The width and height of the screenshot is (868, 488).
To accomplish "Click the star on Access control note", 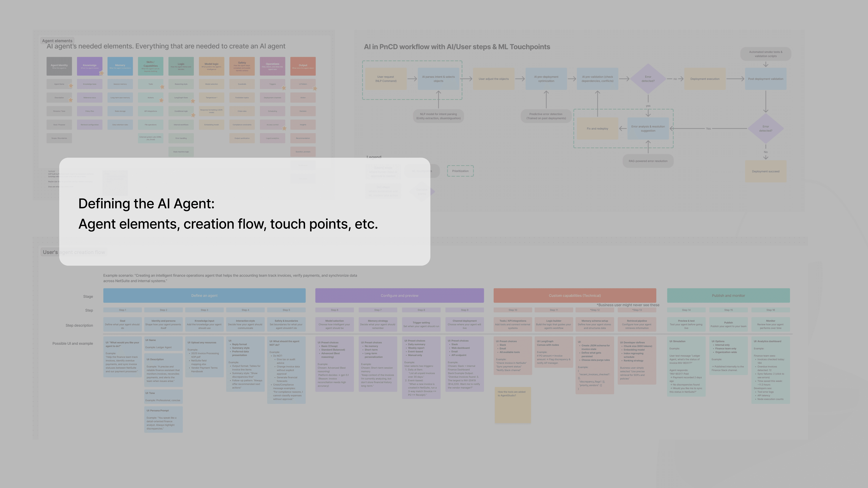I will [284, 128].
